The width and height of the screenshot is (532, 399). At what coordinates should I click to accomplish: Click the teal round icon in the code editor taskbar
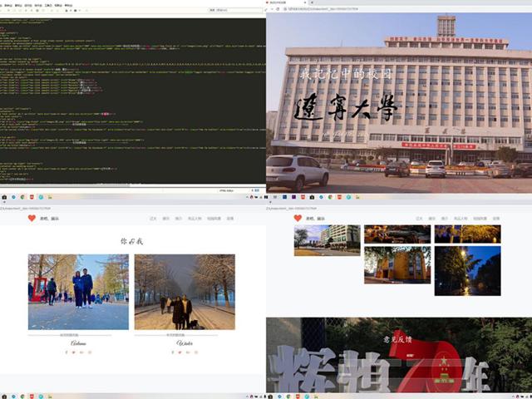[x=41, y=197]
